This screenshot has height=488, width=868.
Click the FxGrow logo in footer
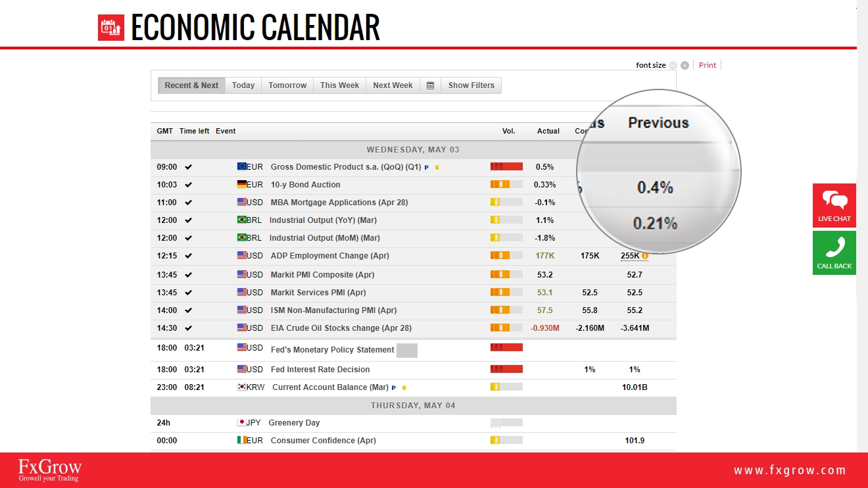point(50,470)
